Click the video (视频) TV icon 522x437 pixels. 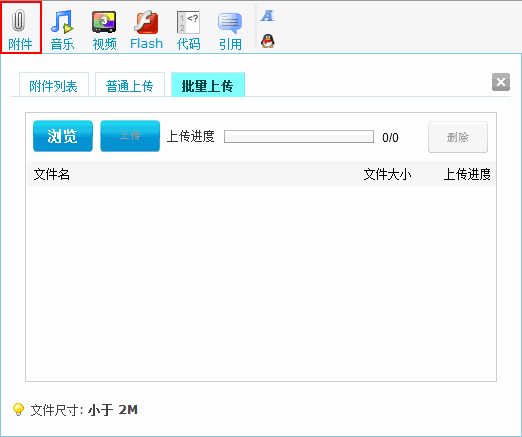(x=104, y=22)
